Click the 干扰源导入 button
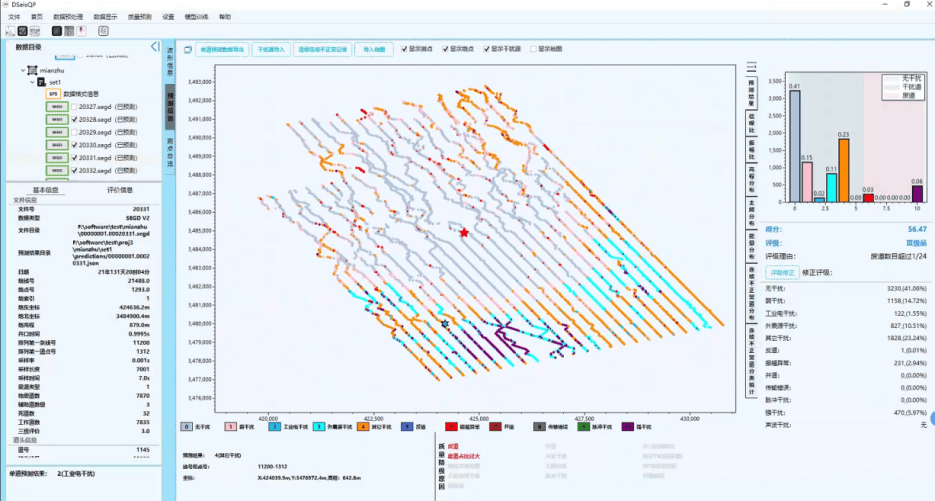Image resolution: width=935 pixels, height=501 pixels. [271, 48]
